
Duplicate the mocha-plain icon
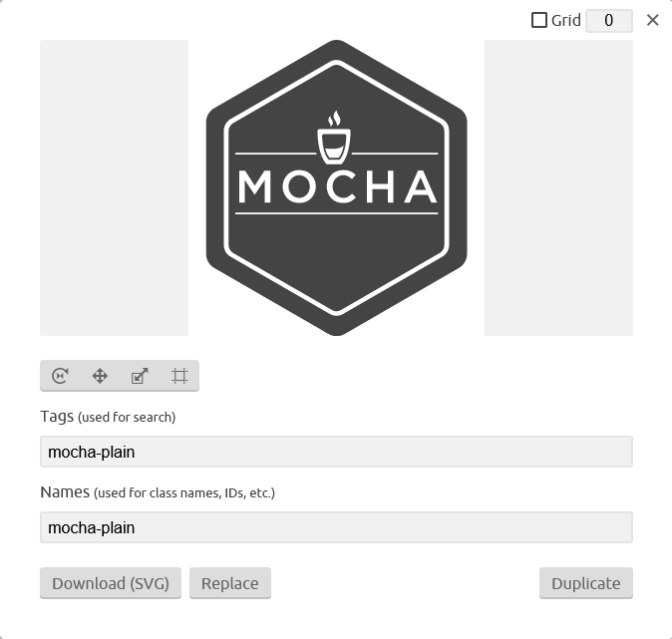586,583
